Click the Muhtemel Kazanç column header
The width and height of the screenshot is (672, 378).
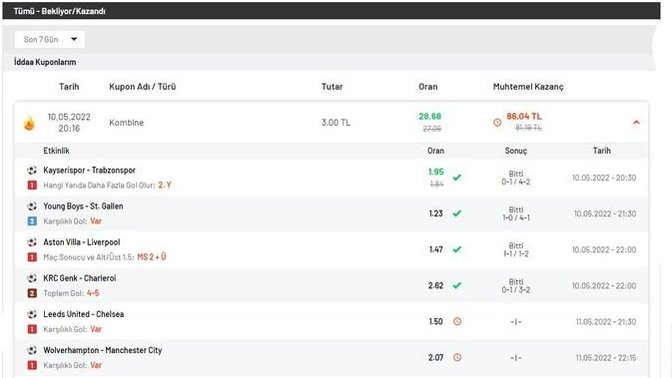click(x=528, y=87)
